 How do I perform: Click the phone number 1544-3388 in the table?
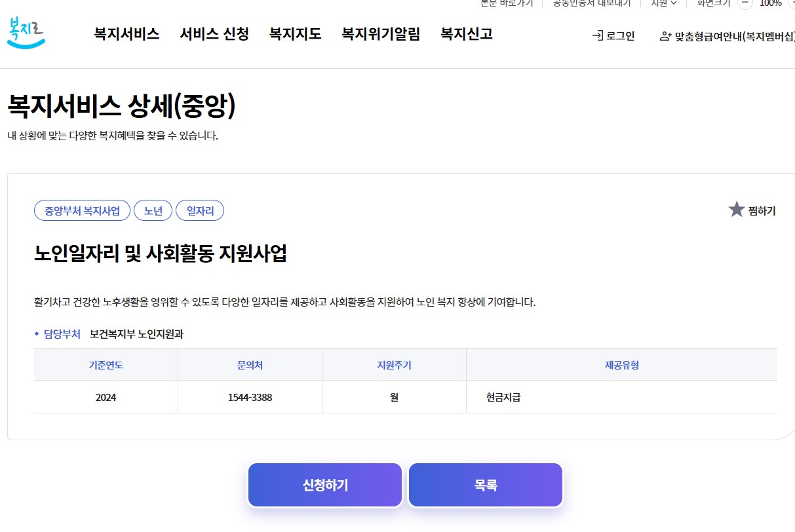click(250, 396)
